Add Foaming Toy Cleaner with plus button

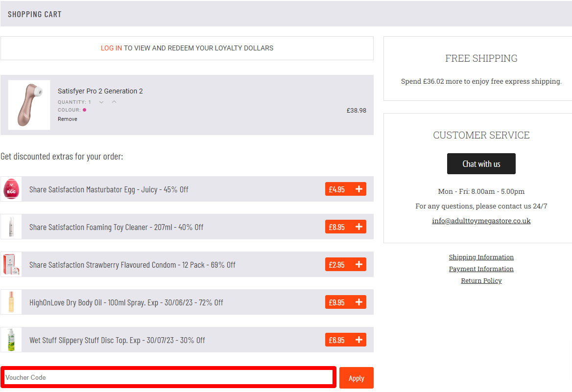(x=358, y=227)
